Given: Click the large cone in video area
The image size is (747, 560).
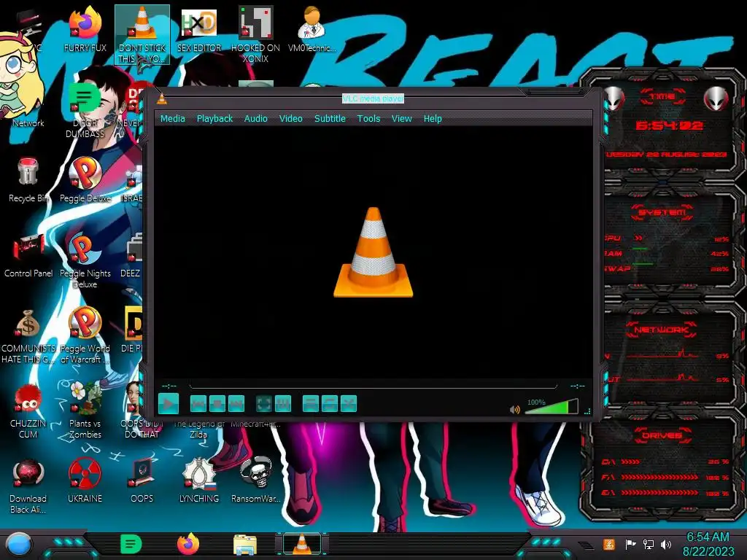Looking at the screenshot, I should 373,252.
